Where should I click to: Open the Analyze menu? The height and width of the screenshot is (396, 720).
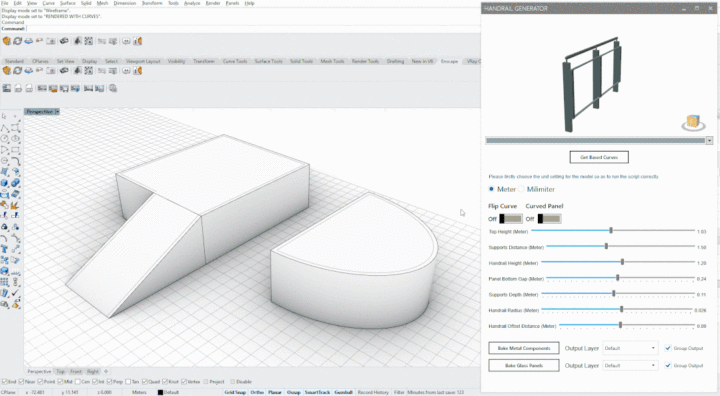pyautogui.click(x=192, y=3)
